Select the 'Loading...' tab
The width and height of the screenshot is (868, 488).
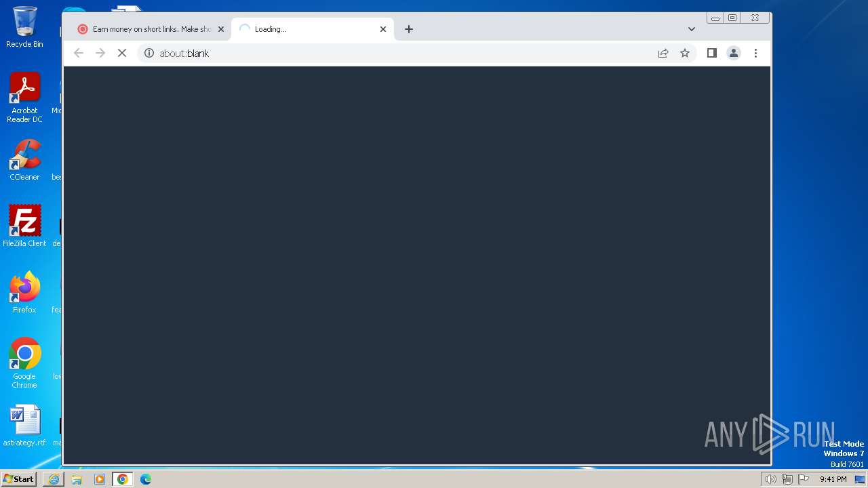coord(312,29)
